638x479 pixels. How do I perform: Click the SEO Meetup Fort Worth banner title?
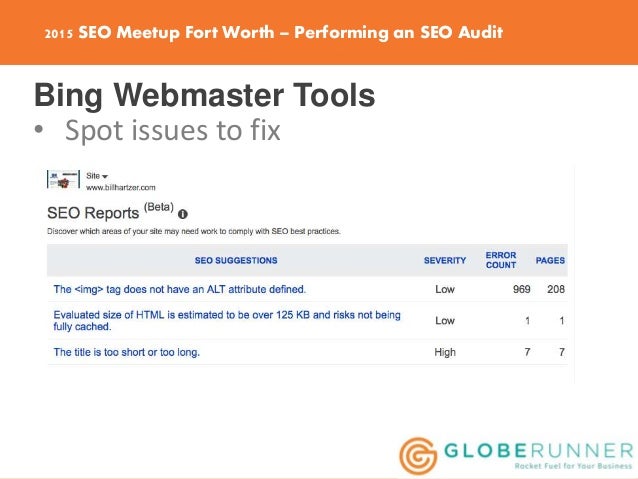(x=274, y=32)
